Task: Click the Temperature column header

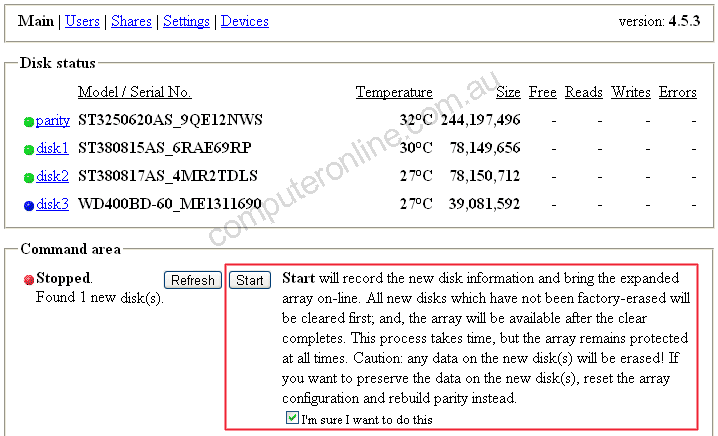Action: [x=394, y=93]
